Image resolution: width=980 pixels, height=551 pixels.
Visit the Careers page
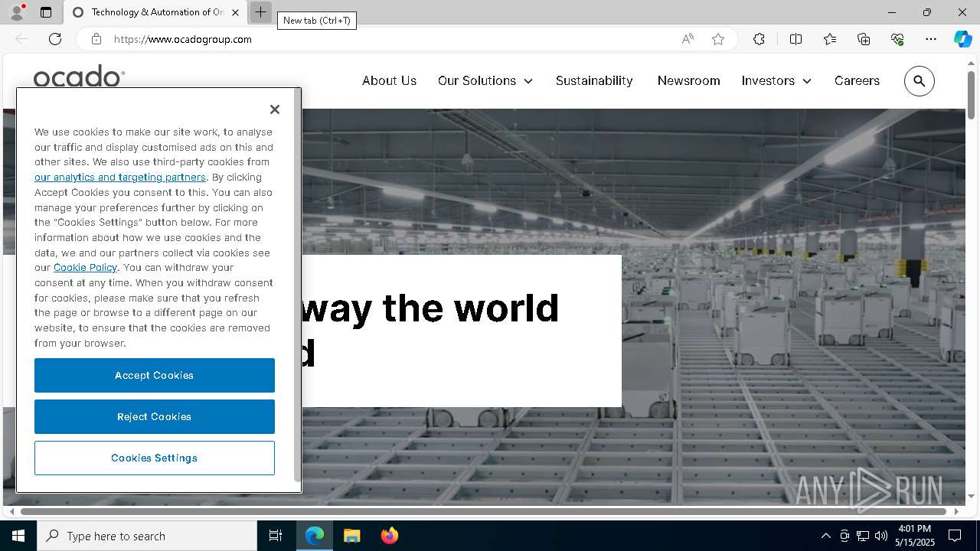point(857,80)
